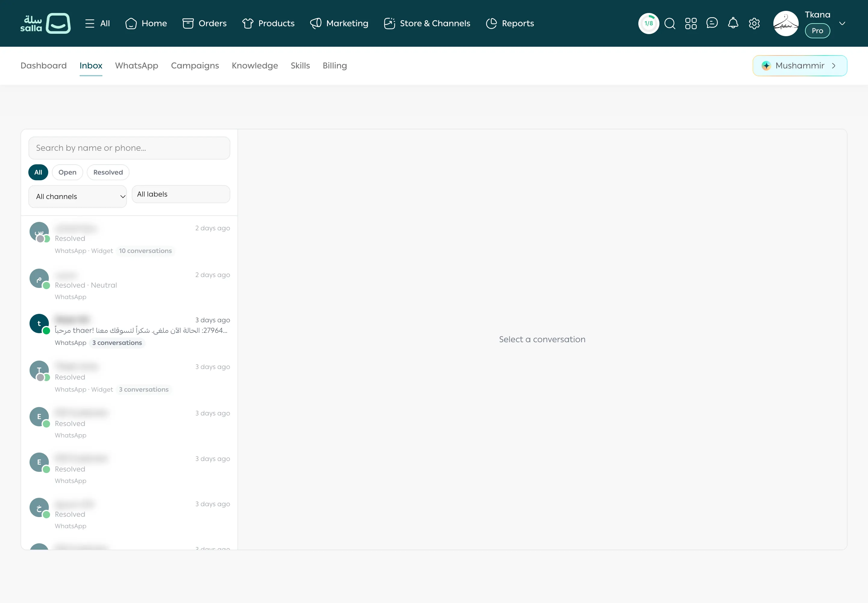This screenshot has width=868, height=603.
Task: Click the 'خ' contact avatar
Action: click(x=39, y=507)
